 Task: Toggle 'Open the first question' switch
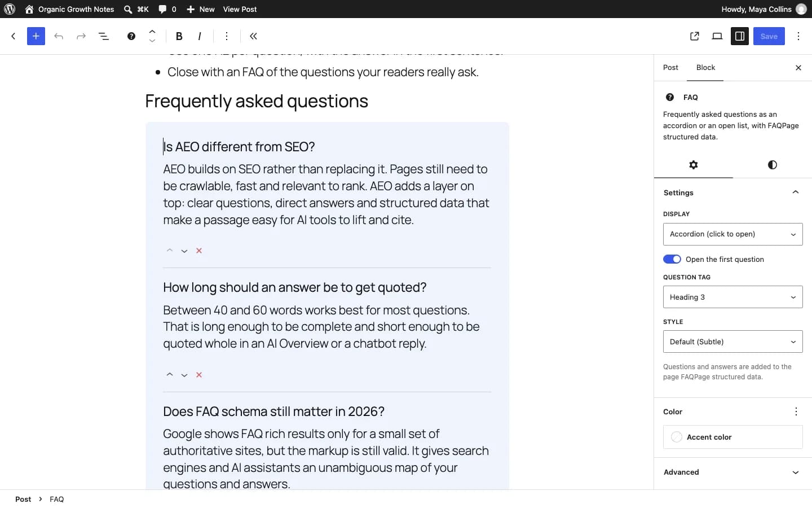672,259
